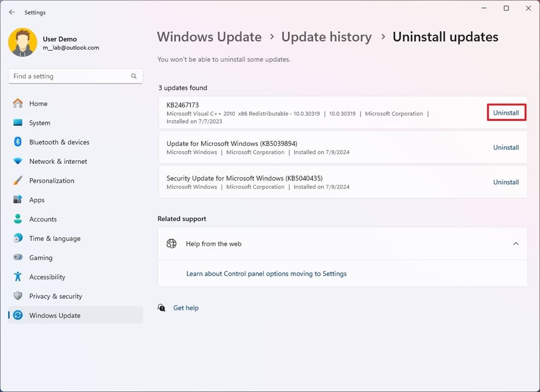Screen dimensions: 540x392
Task: Open the System settings section
Action: 38,122
